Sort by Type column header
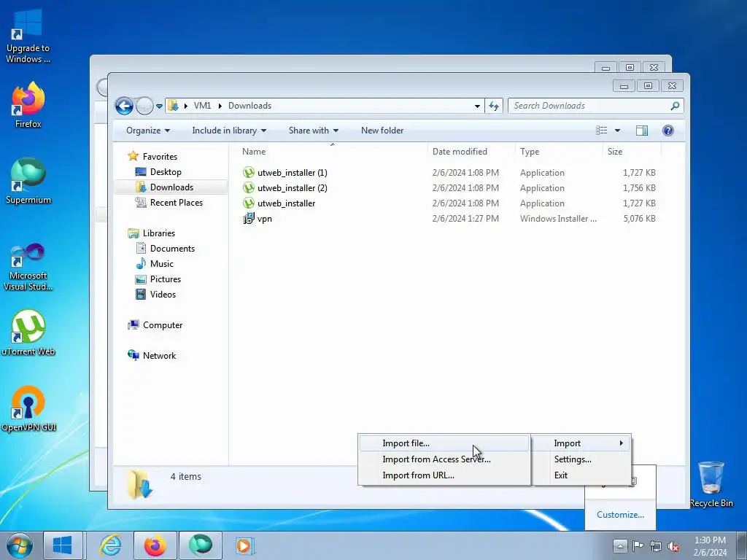The height and width of the screenshot is (560, 747). click(x=559, y=152)
